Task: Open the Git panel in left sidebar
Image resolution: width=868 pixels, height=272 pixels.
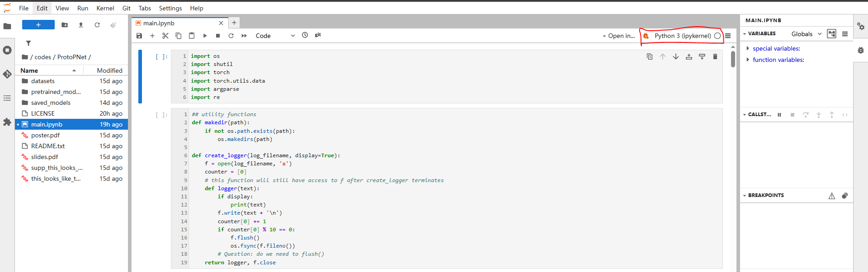Action: [x=7, y=74]
